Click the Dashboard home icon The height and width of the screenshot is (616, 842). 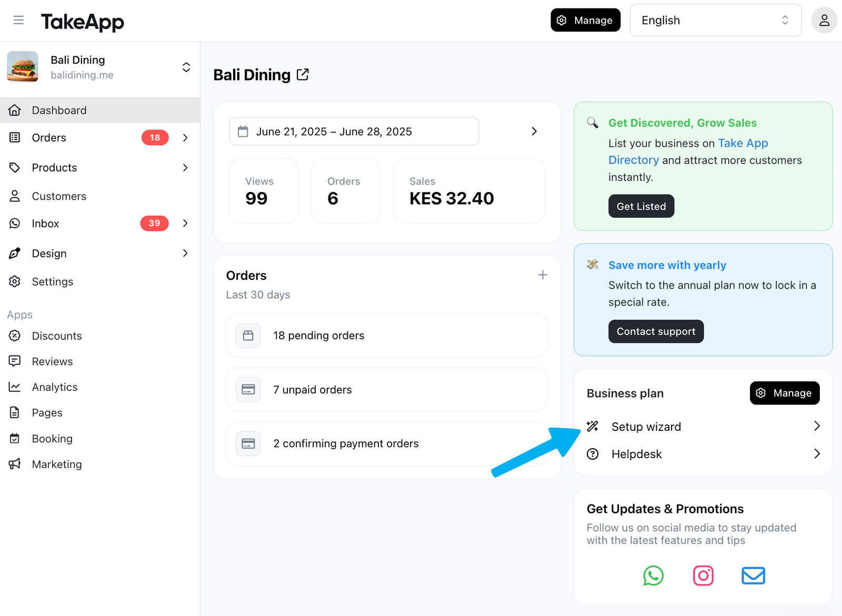(15, 110)
